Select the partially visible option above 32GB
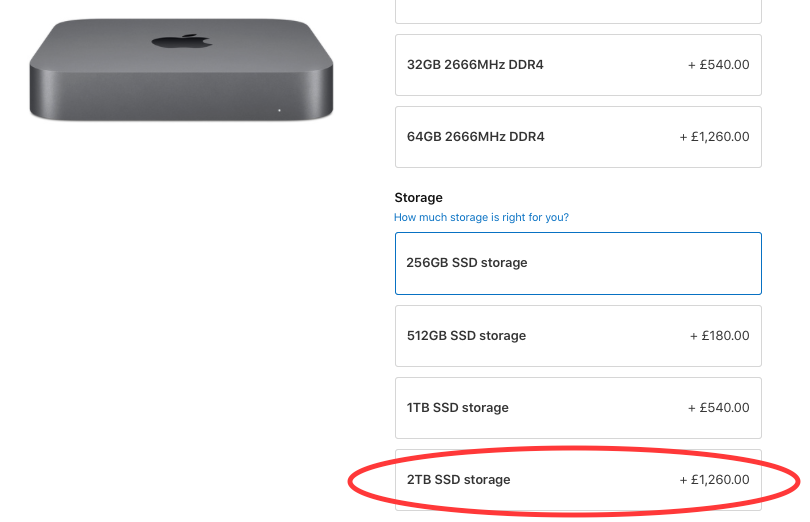The image size is (810, 522). click(578, 11)
